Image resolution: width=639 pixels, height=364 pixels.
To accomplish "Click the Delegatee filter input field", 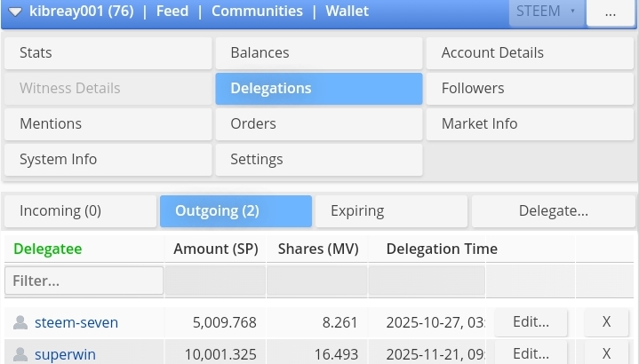I will pyautogui.click(x=84, y=281).
